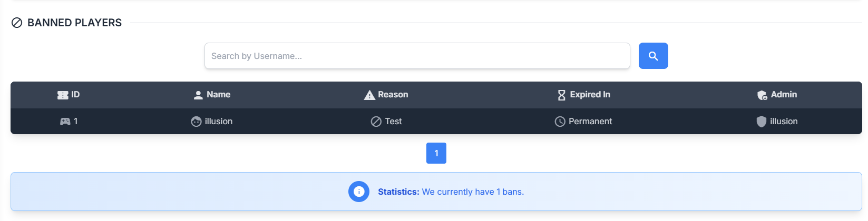Click the shield icon beside Admin header
Viewport: 868px width, 221px height.
(762, 95)
